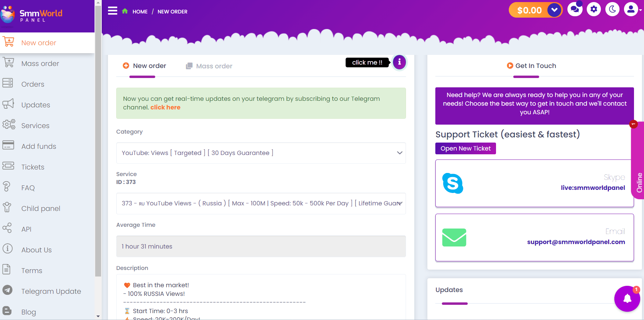The width and height of the screenshot is (644, 320).
Task: Click the hamburger menu icon
Action: (x=112, y=11)
